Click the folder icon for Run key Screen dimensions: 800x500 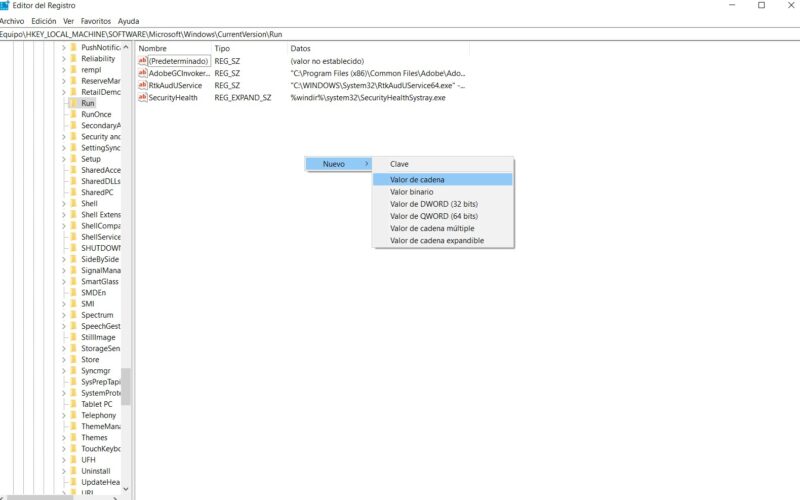point(73,103)
